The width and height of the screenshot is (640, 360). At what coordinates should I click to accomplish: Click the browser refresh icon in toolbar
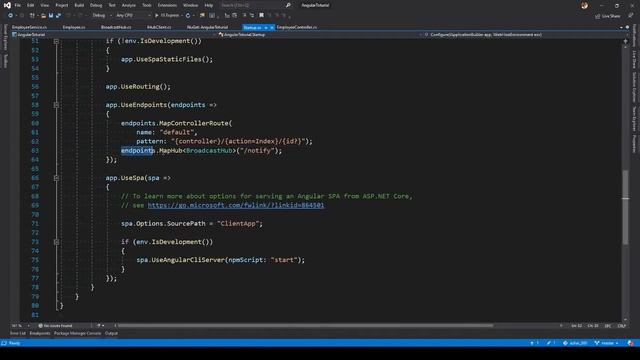(188, 16)
